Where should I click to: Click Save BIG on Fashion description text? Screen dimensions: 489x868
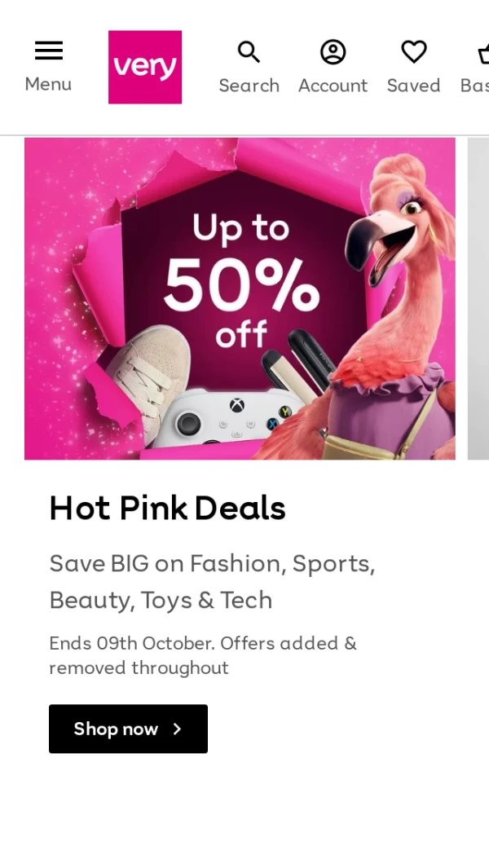pyautogui.click(x=212, y=582)
